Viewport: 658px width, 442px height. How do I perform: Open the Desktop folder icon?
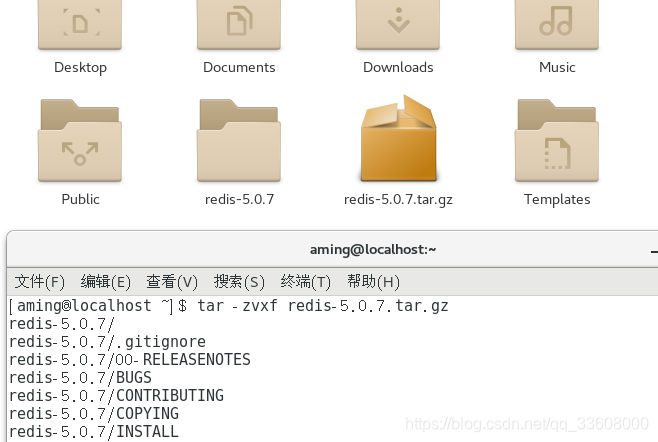click(x=80, y=25)
